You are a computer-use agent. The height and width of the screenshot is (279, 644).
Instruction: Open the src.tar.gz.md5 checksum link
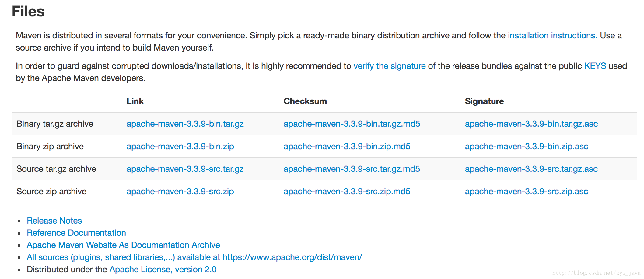point(352,169)
